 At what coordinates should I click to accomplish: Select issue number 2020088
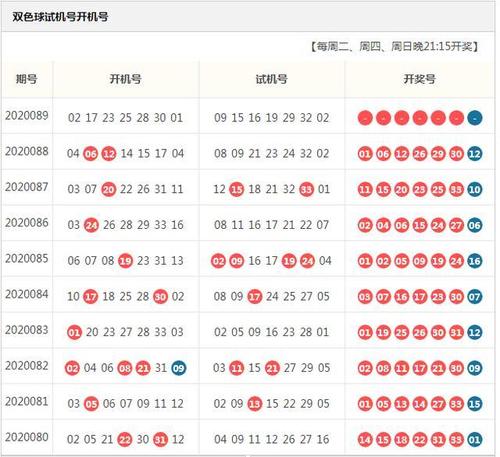tap(27, 151)
